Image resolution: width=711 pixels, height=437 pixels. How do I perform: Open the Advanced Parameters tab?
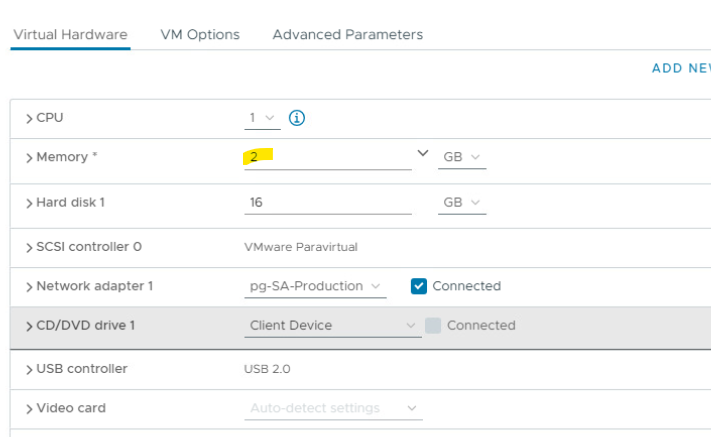(347, 34)
